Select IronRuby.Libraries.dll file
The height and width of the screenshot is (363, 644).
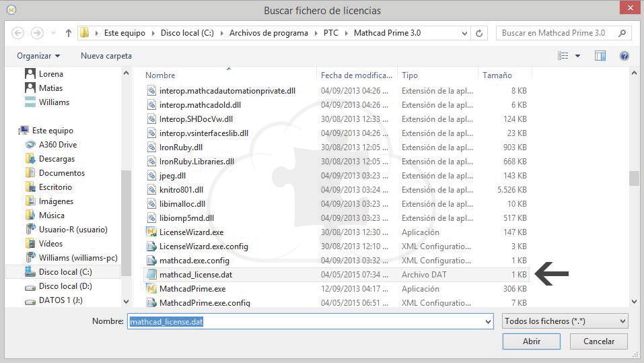pyautogui.click(x=196, y=162)
